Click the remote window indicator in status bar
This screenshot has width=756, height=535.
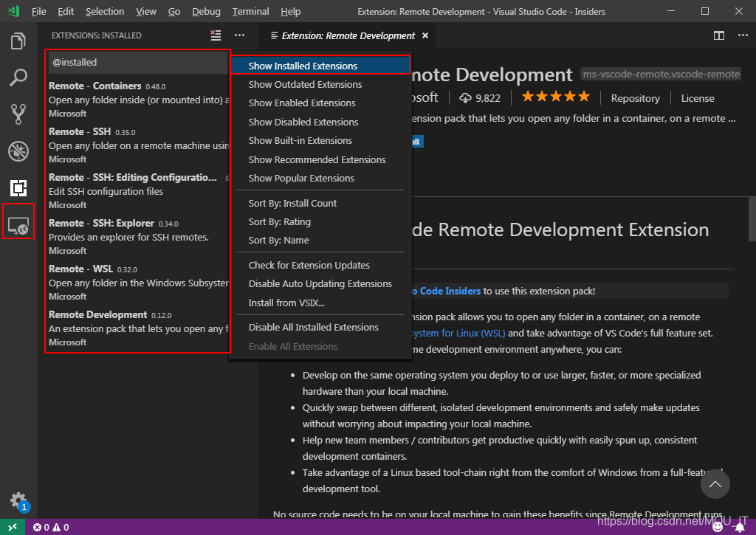13,528
